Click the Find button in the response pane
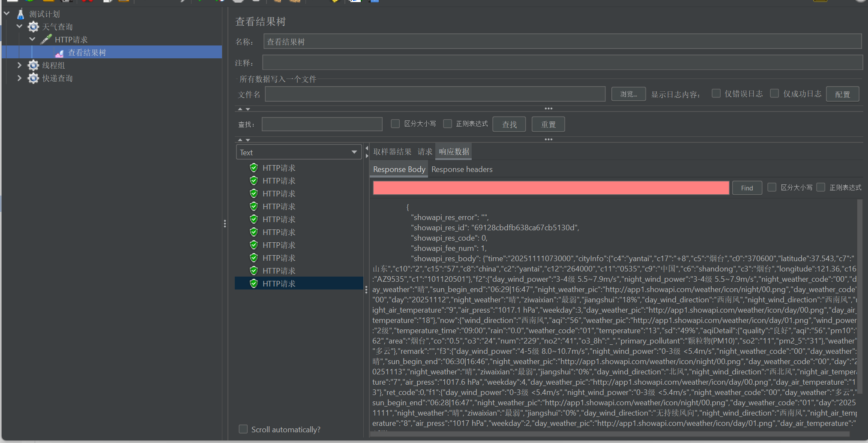Screen dimensions: 868x443 747,188
